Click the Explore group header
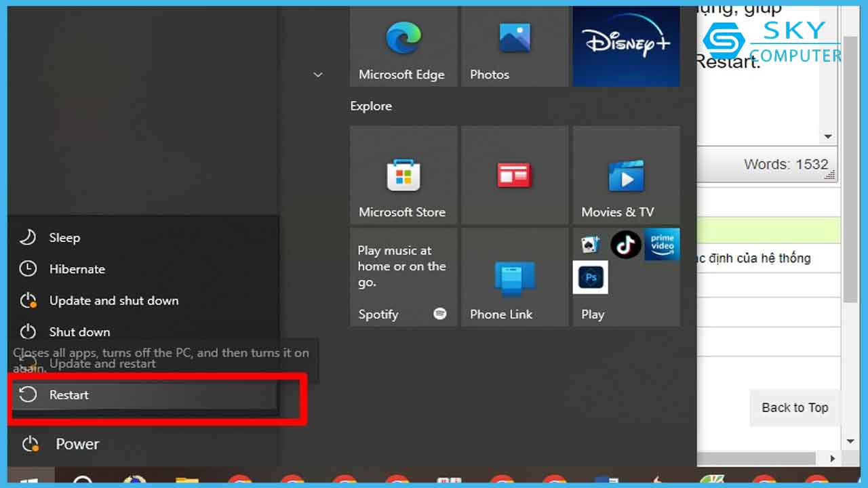Image resolution: width=868 pixels, height=488 pixels. [371, 106]
